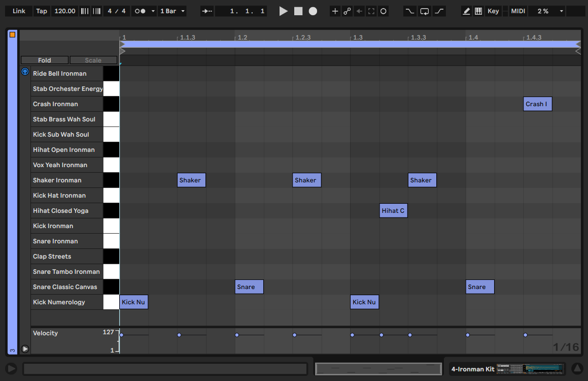Open the CPU load meter dropdown
Viewport: 588px width, 381px height.
tap(561, 11)
